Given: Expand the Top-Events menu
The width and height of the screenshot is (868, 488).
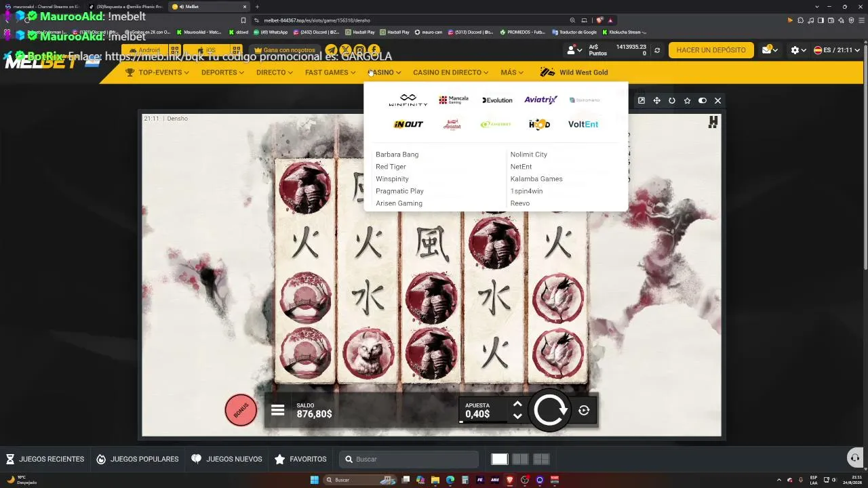Looking at the screenshot, I should (157, 73).
